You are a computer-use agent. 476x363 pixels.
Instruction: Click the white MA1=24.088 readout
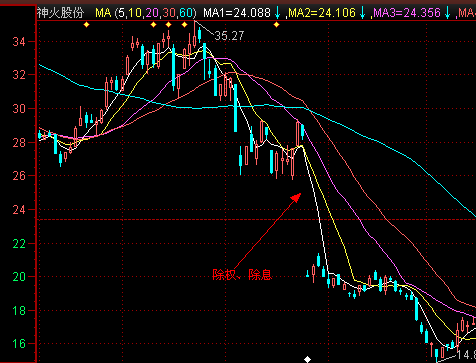pyautogui.click(x=237, y=13)
